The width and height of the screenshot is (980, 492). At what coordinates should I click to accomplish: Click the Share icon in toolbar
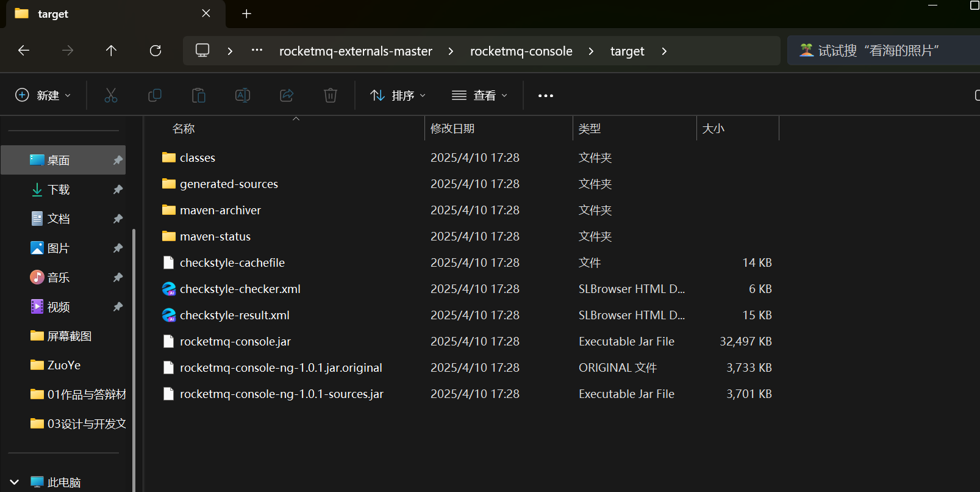click(x=287, y=95)
